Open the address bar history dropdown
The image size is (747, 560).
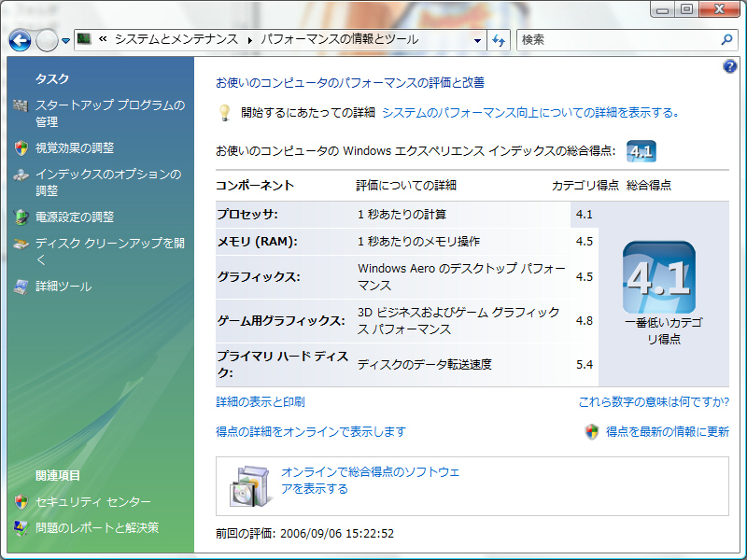pos(477,40)
